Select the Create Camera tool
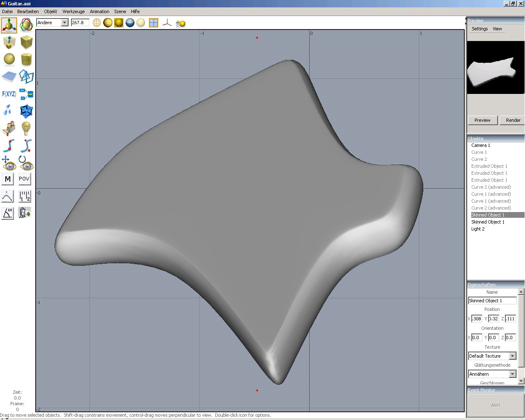The width and height of the screenshot is (525, 420). [x=9, y=128]
